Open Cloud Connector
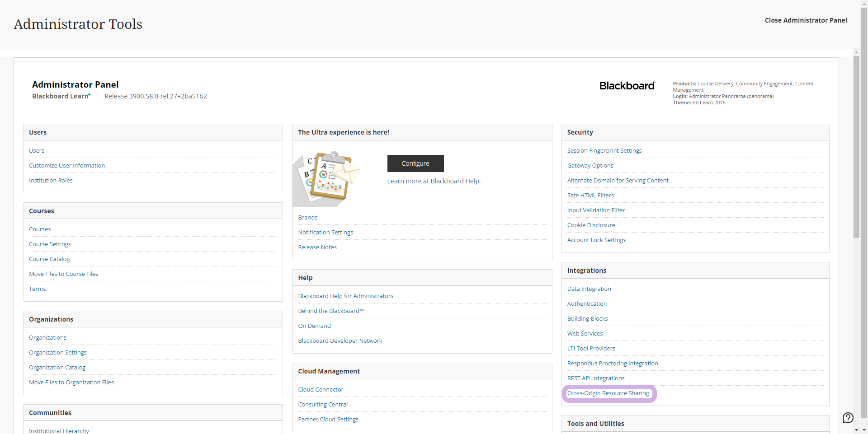868x434 pixels. tap(321, 390)
